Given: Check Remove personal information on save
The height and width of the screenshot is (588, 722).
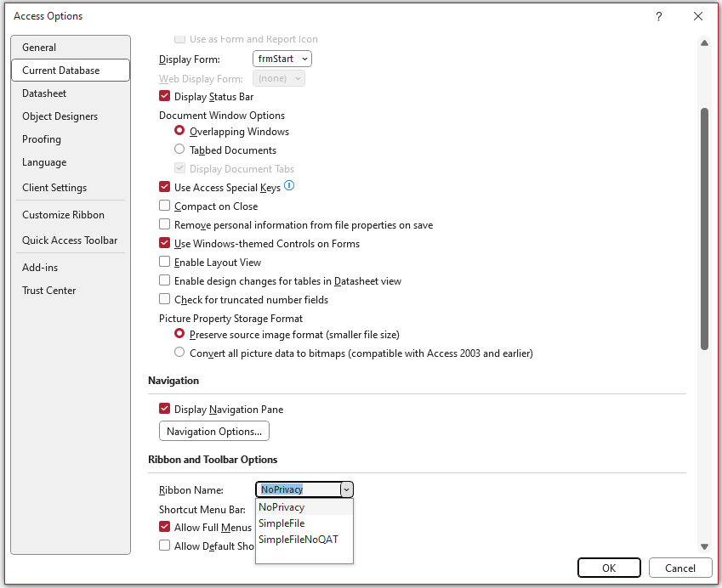Looking at the screenshot, I should (x=164, y=224).
